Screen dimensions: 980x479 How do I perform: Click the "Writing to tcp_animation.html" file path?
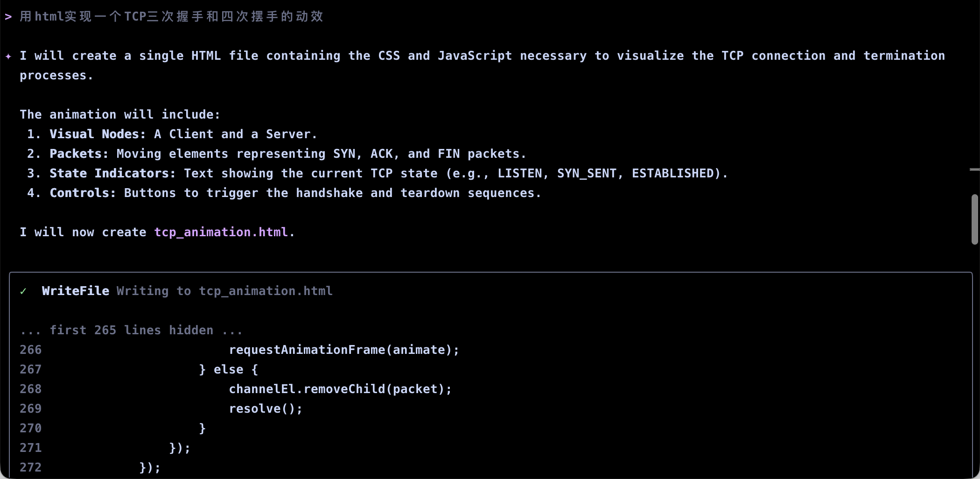pyautogui.click(x=224, y=291)
